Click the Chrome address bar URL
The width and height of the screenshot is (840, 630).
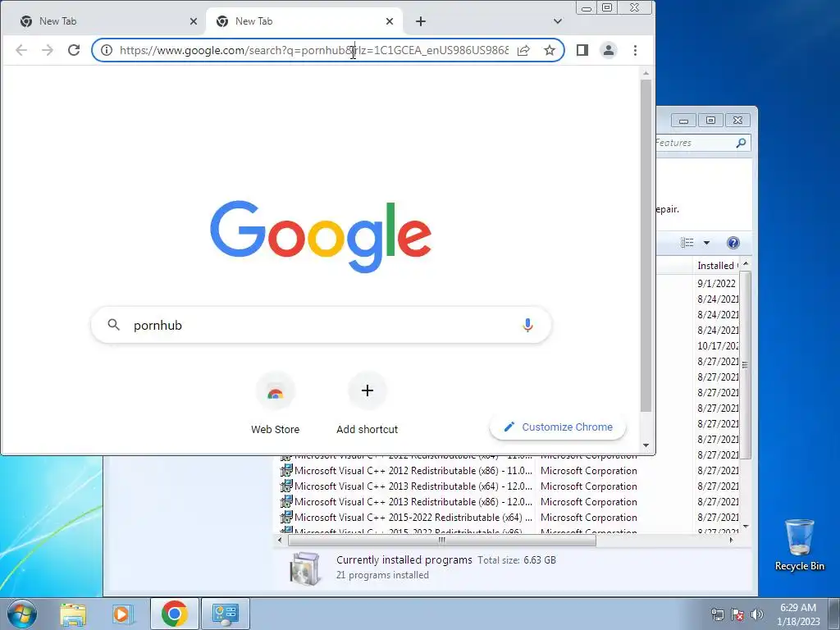314,50
